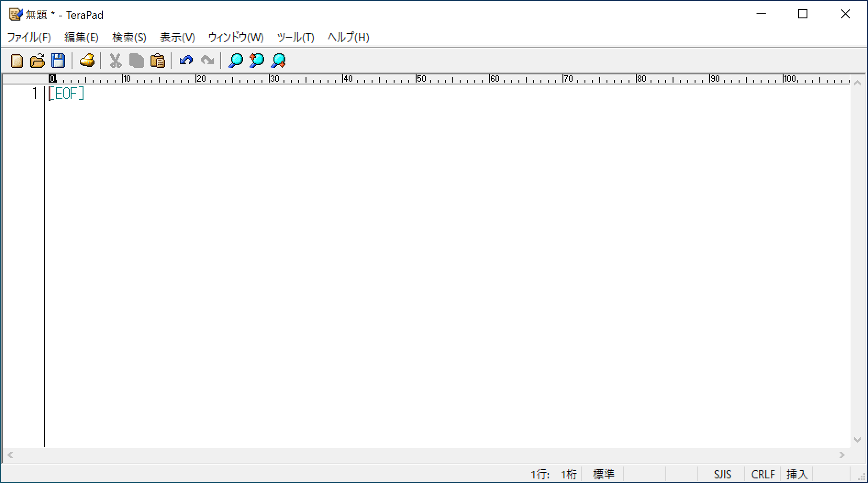Place cursor at the [EOF] marker

coord(67,94)
